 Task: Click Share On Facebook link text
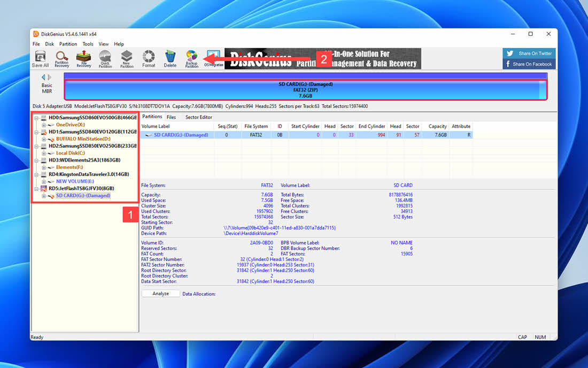[532, 65]
